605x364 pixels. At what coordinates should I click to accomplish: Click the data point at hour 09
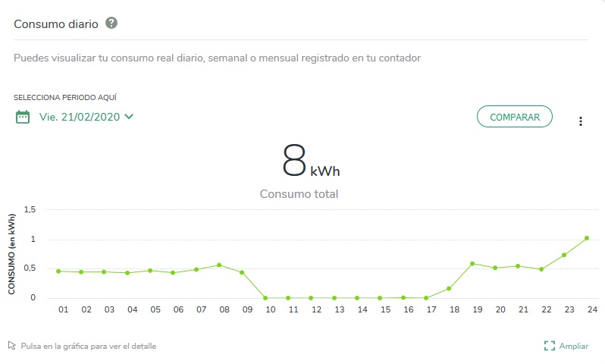coord(242,272)
